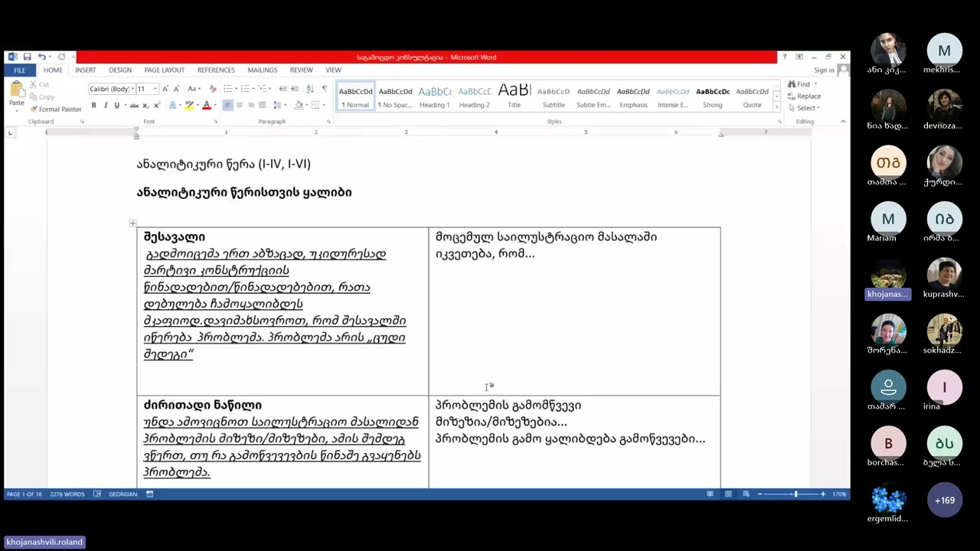980x551 pixels.
Task: Open the Select dropdown in Editing
Action: click(804, 108)
